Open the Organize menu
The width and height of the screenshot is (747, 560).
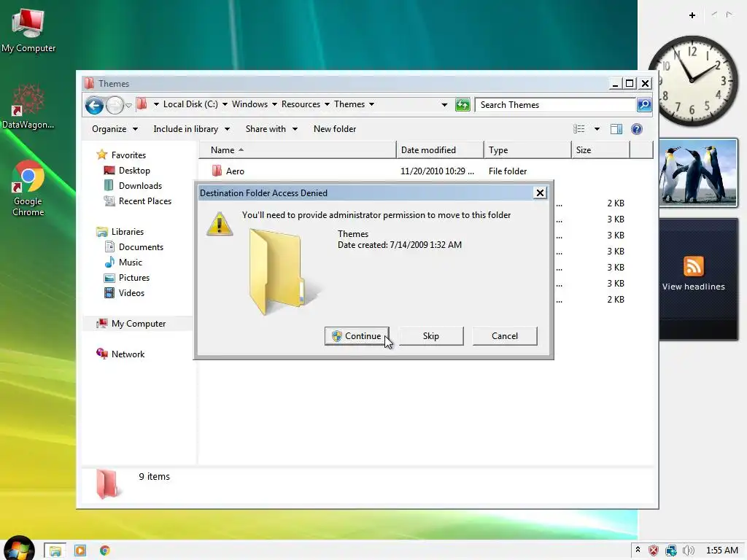click(115, 129)
